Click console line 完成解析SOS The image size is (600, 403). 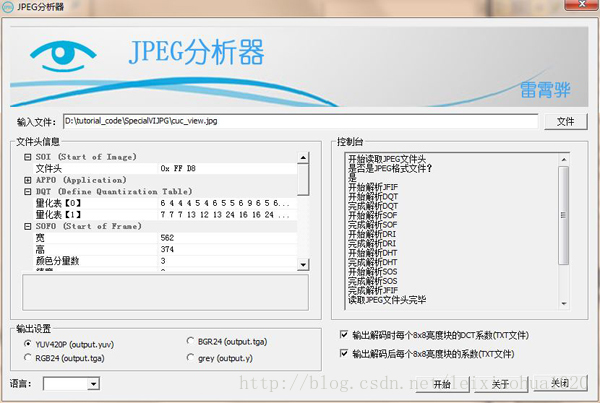tap(373, 281)
